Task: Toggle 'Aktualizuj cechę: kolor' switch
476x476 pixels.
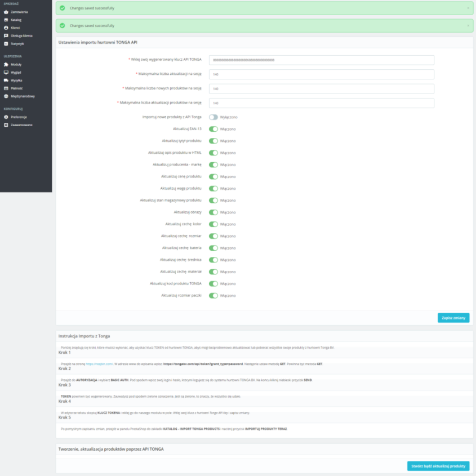Action: (213, 224)
